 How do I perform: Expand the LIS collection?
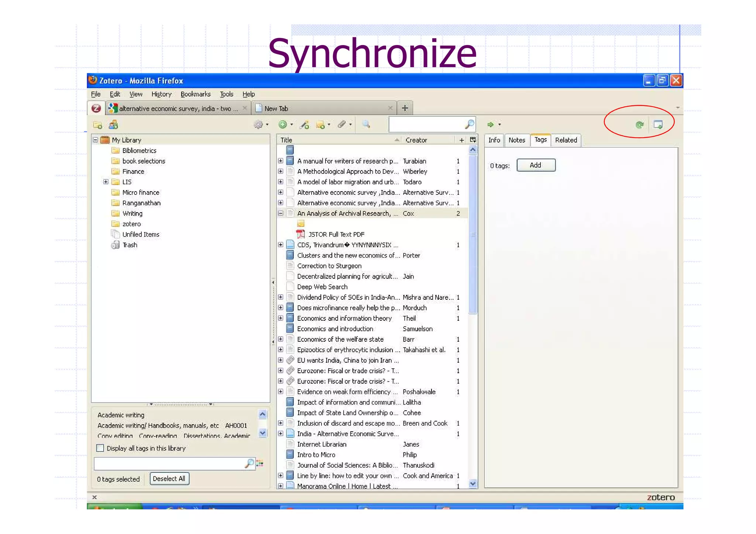[106, 182]
